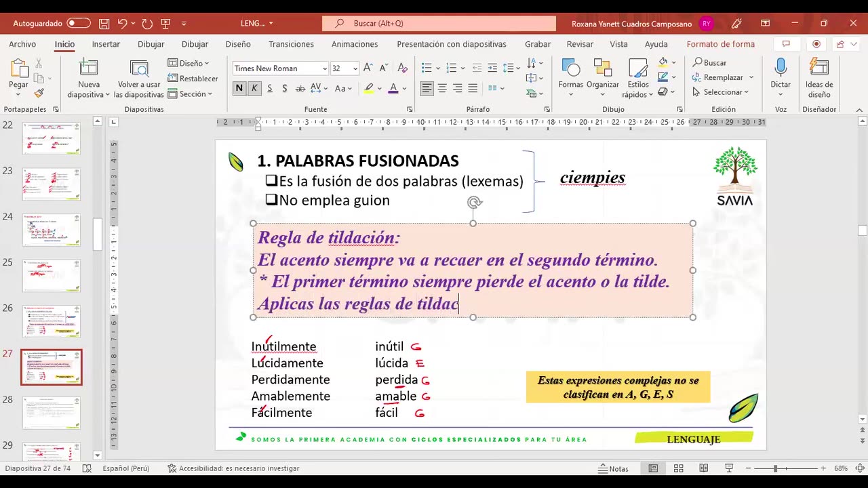Apply underline with the S icon
This screenshot has width=868, height=488.
269,88
